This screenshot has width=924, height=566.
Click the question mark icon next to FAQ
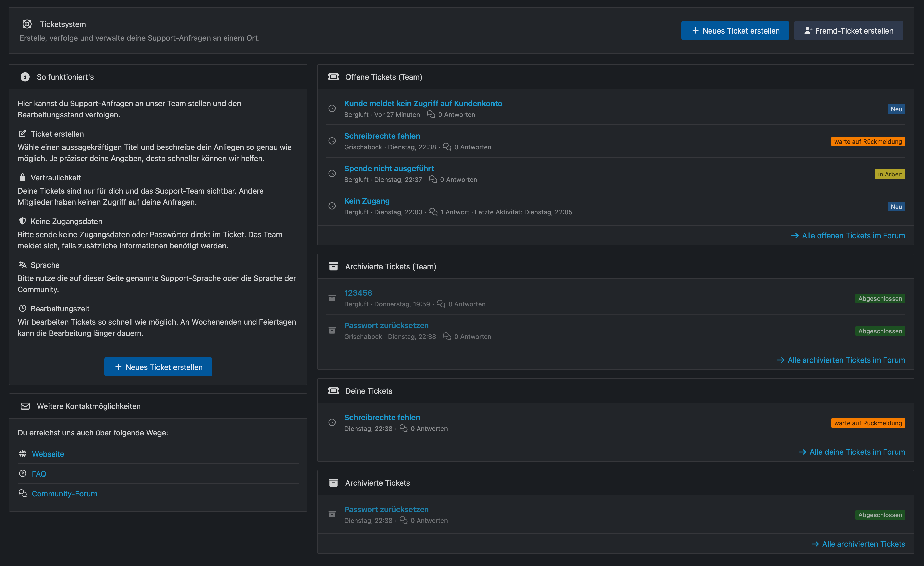coord(23,474)
